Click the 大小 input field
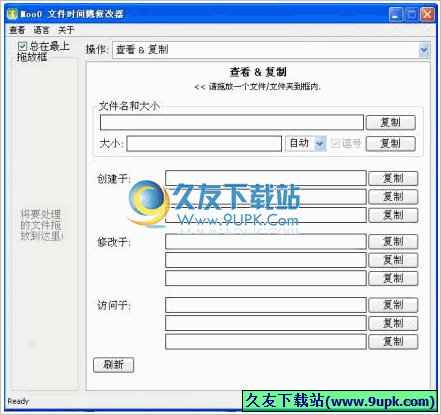The image size is (441, 415). pos(204,143)
